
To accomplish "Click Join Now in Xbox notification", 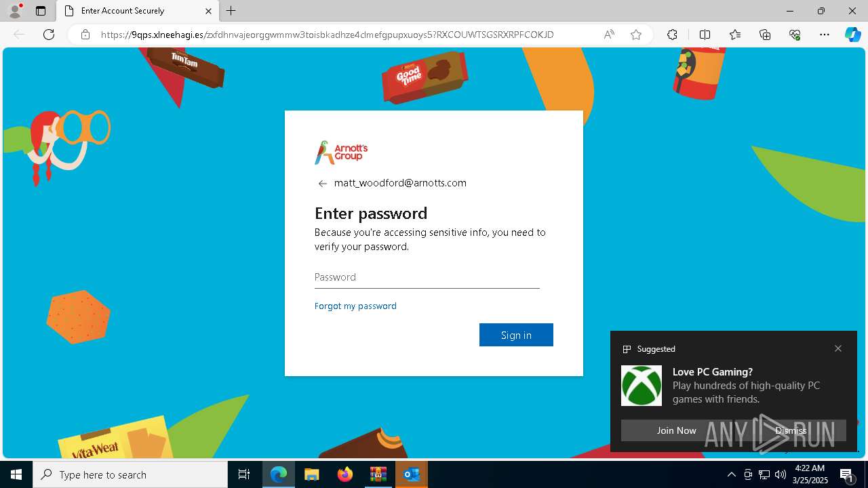I will click(x=676, y=430).
